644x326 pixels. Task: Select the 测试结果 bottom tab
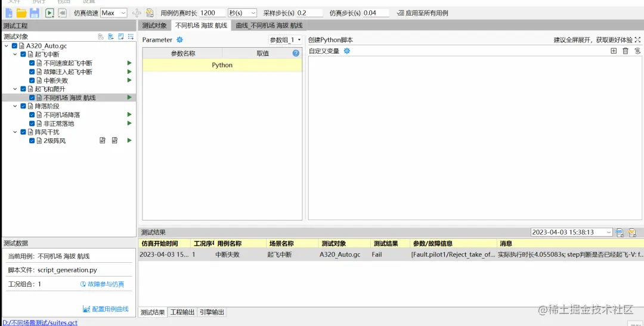click(153, 312)
